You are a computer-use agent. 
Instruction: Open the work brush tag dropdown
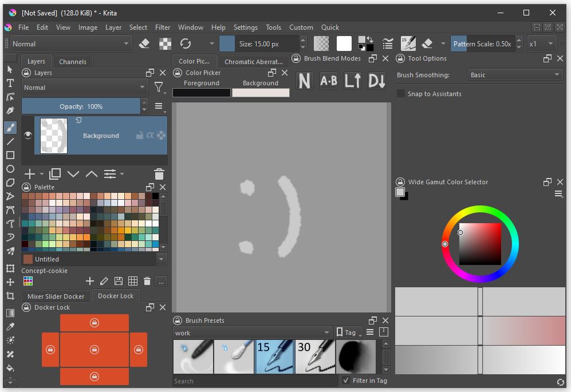(252, 332)
